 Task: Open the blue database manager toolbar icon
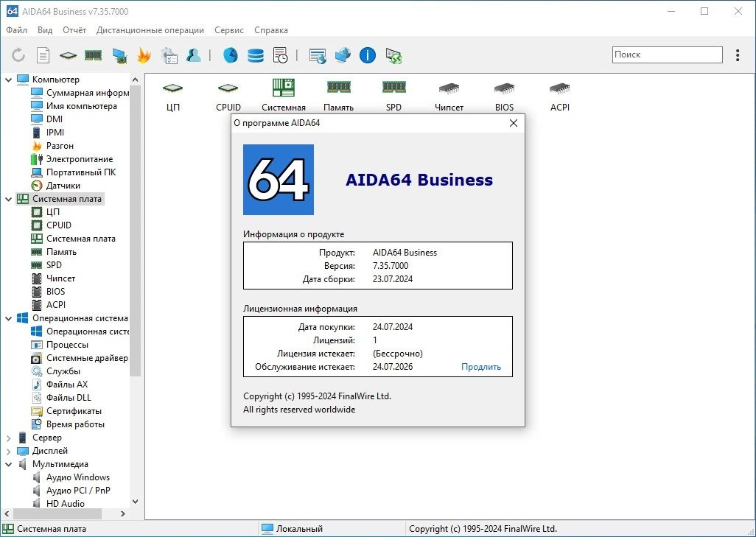pyautogui.click(x=256, y=55)
